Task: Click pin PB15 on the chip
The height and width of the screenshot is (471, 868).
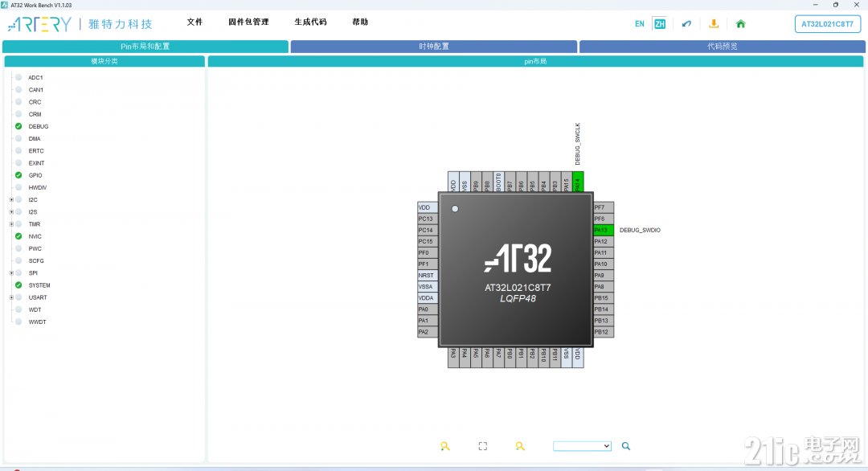Action: click(x=604, y=297)
